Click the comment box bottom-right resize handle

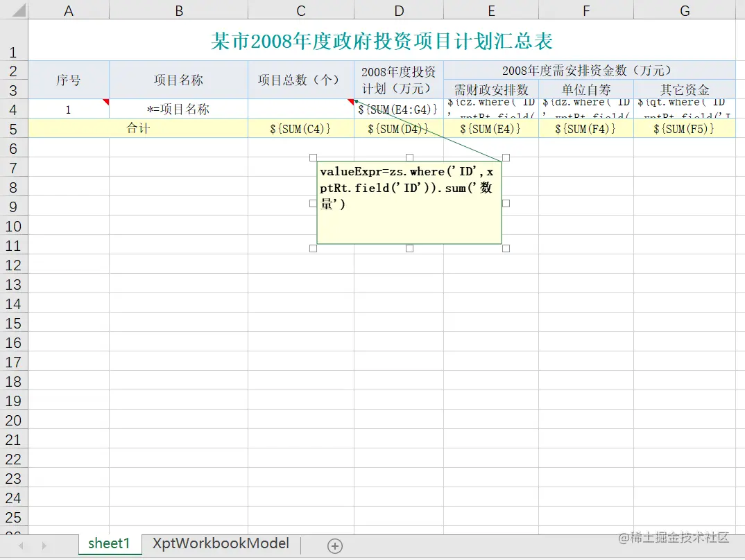tap(506, 248)
